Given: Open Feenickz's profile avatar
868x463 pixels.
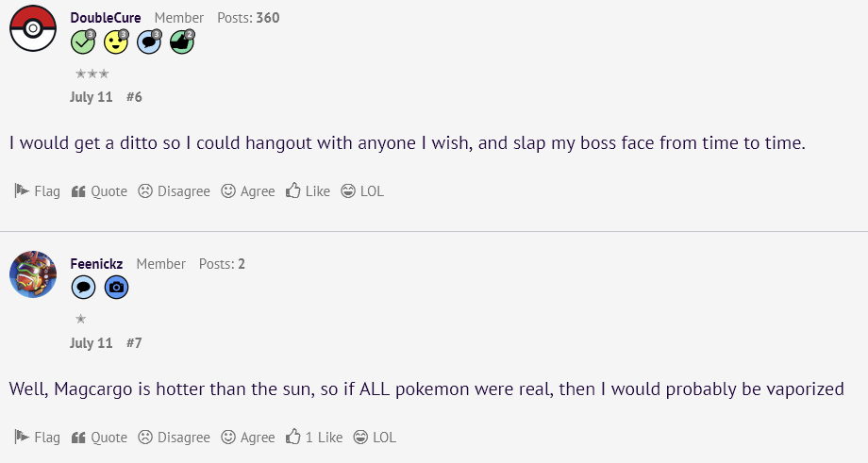Looking at the screenshot, I should point(33,274).
